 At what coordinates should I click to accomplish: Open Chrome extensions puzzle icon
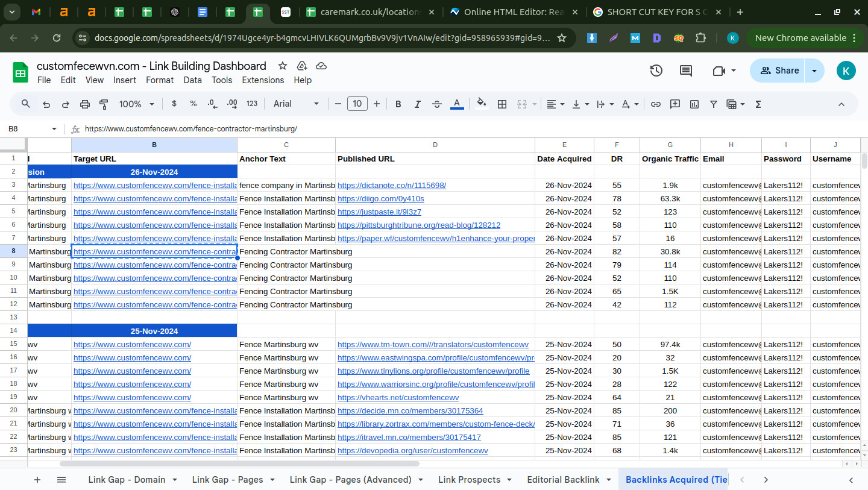pyautogui.click(x=700, y=38)
